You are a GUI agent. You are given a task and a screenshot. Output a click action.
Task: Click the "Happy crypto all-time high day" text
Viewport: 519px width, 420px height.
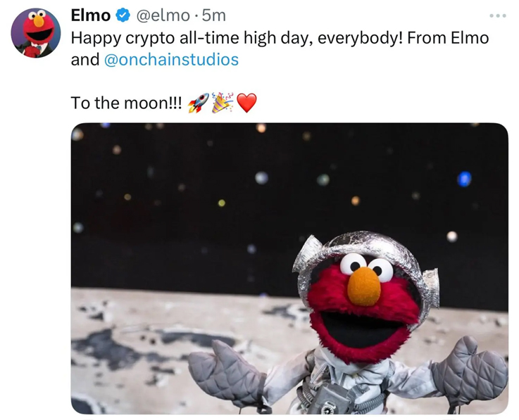(190, 37)
